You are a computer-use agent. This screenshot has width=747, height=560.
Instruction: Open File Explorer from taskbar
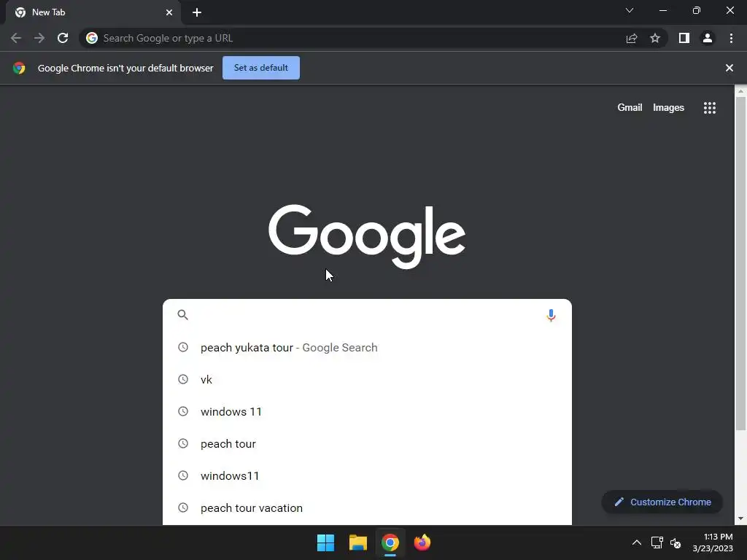pos(357,542)
